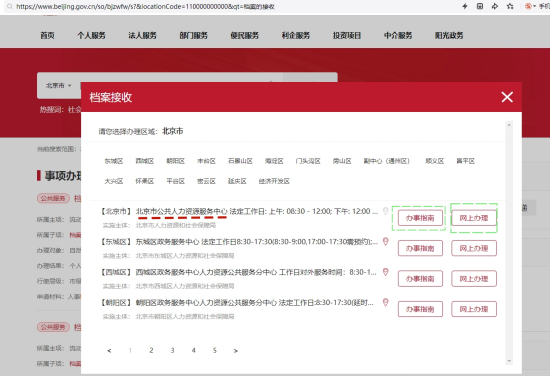
Task: Click 办事指南 button for 北京市 row
Action: (420, 218)
